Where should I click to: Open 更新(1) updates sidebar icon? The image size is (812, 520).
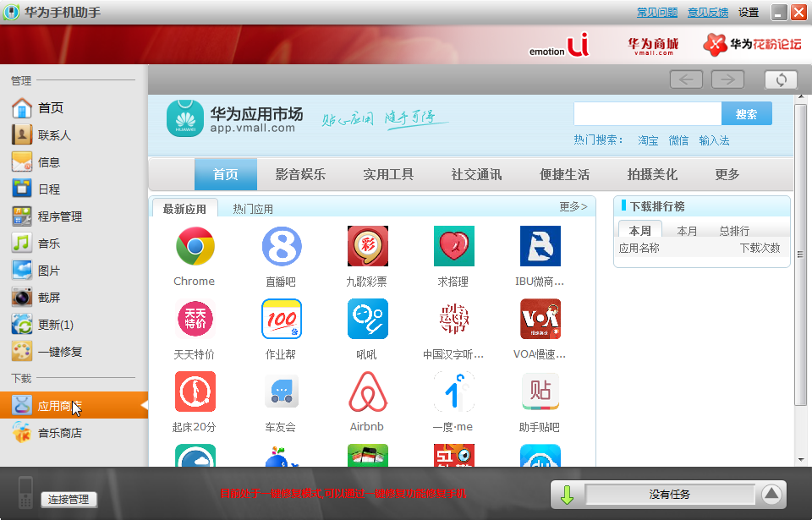pos(42,324)
